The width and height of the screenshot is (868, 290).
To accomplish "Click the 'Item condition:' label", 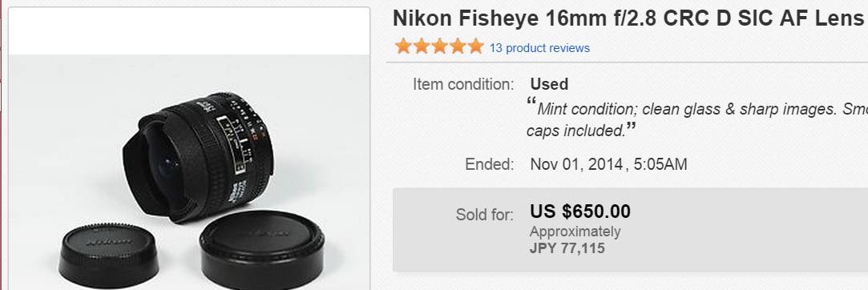I will click(463, 85).
